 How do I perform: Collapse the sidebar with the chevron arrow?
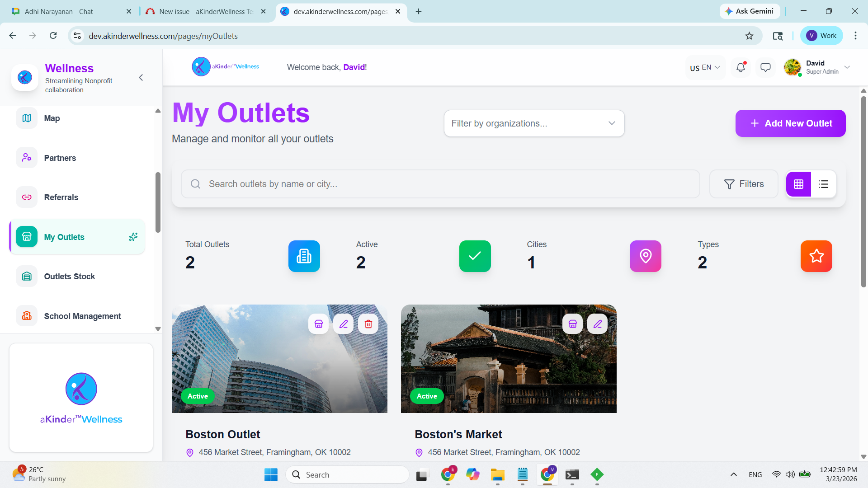pyautogui.click(x=141, y=78)
